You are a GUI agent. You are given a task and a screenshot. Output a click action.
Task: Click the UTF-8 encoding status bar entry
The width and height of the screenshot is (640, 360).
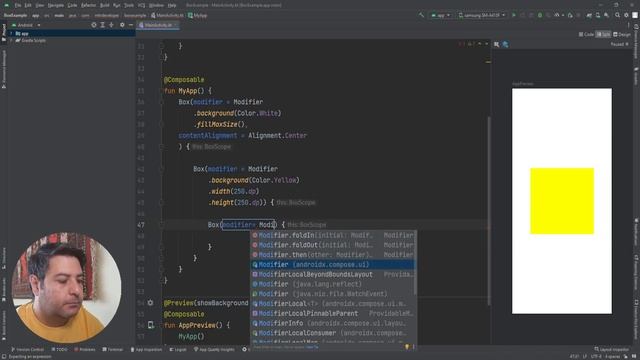pyautogui.click(x=596, y=356)
